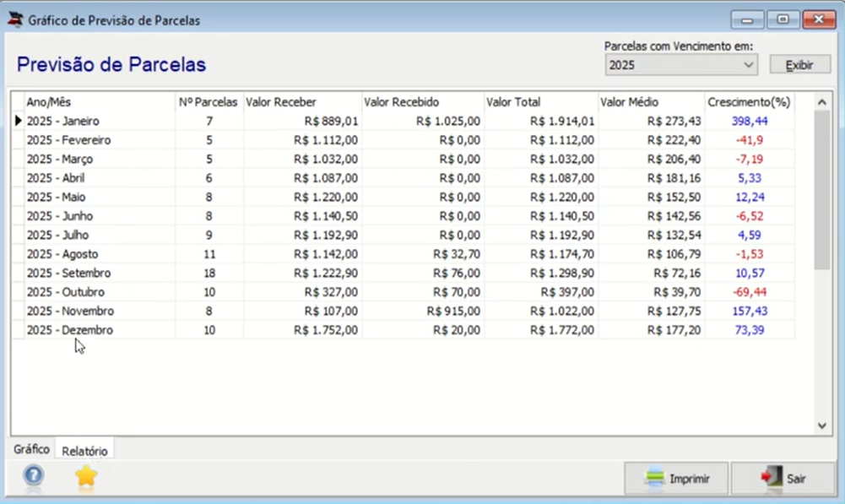Select the Relatório tab
Viewport: 845px width, 504px height.
tap(84, 451)
